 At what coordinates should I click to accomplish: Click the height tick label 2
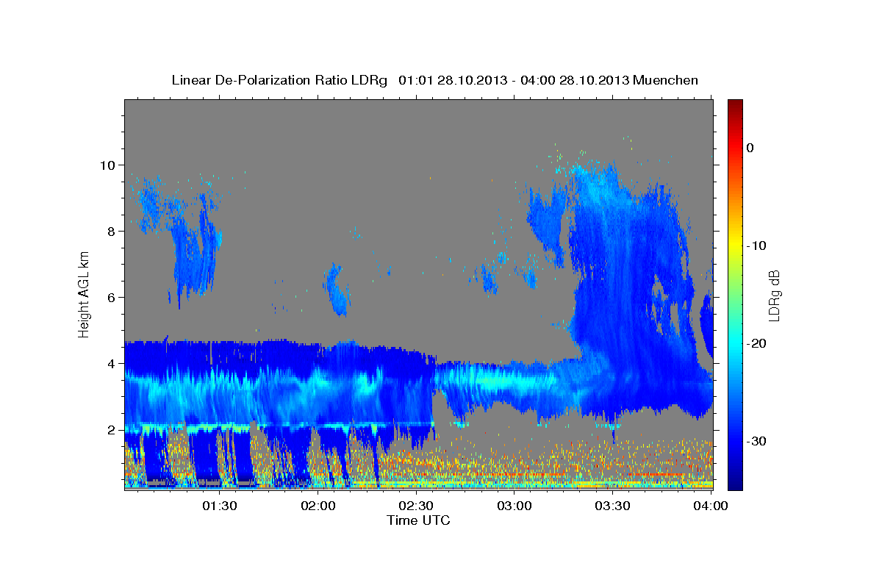[x=112, y=429]
